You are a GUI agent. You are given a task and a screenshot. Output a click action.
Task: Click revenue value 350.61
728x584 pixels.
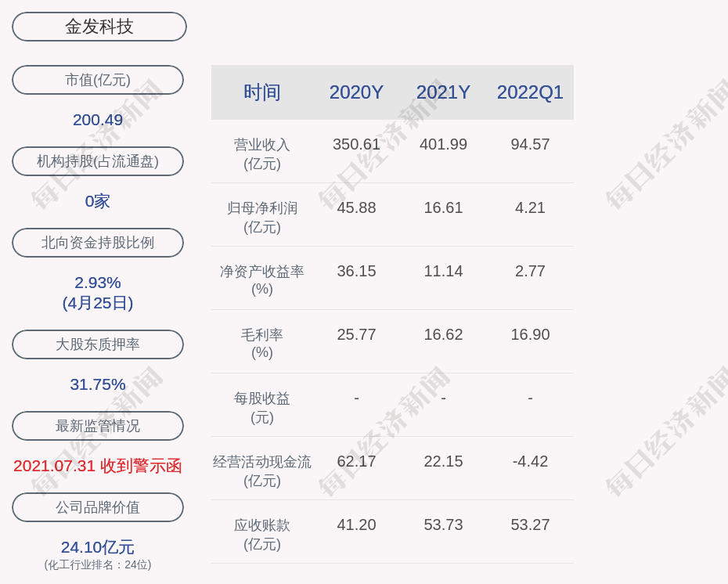[x=357, y=144]
